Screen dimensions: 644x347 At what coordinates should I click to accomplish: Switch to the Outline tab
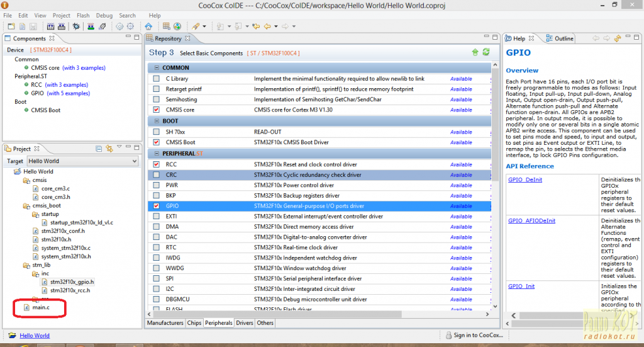pos(563,38)
